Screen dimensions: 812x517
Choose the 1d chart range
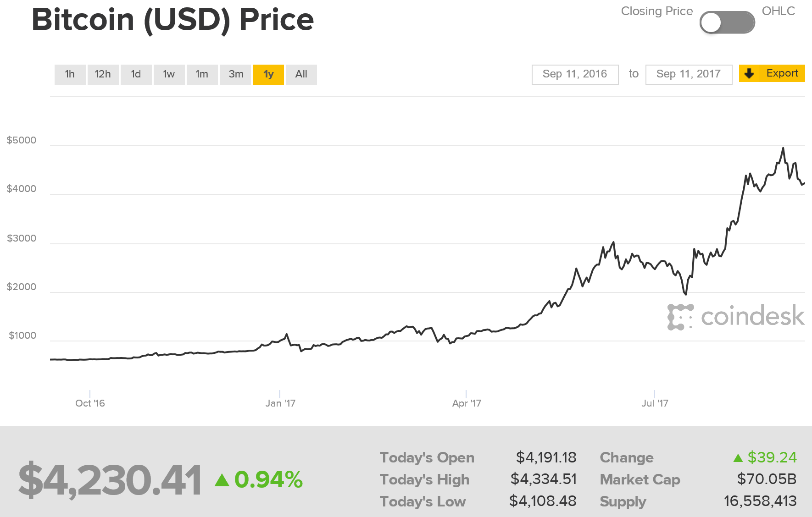pos(136,74)
